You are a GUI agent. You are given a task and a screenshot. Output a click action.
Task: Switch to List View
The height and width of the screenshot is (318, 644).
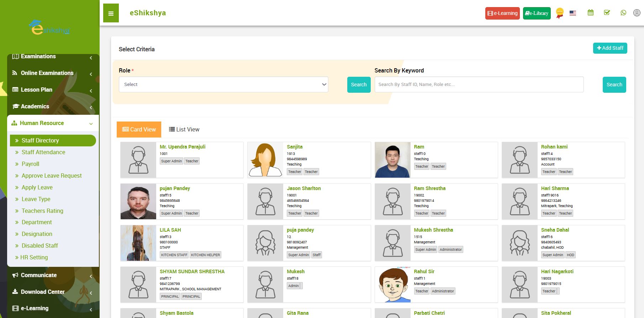184,129
